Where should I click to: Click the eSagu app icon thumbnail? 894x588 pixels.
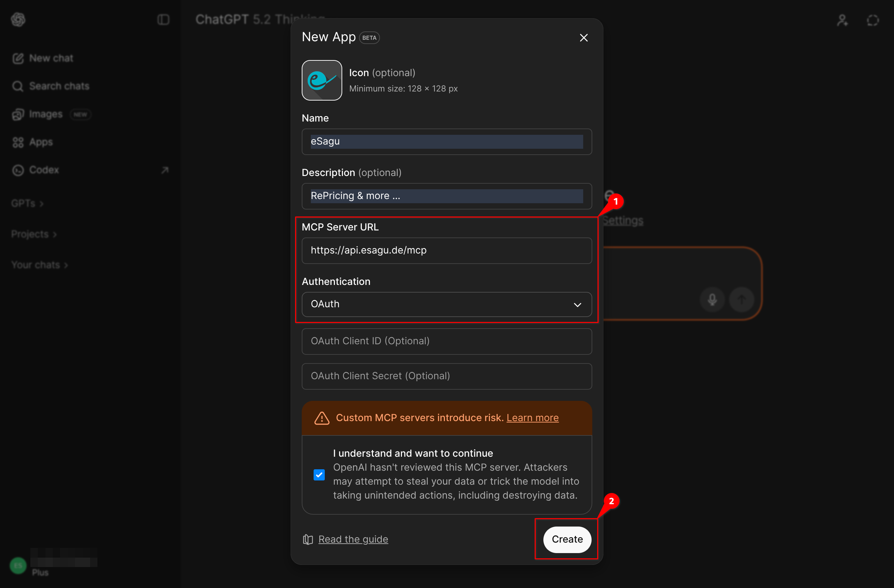pos(322,80)
